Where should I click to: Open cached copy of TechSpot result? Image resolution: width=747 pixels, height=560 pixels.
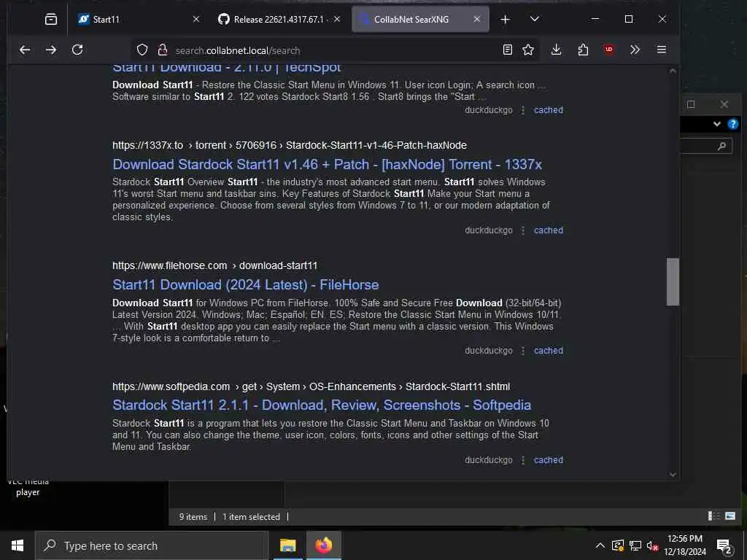(549, 110)
